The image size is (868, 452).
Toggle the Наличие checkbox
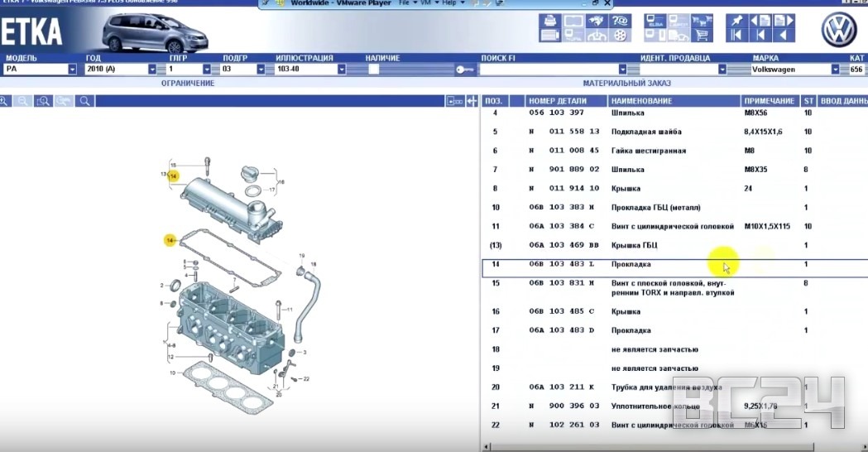tap(373, 70)
